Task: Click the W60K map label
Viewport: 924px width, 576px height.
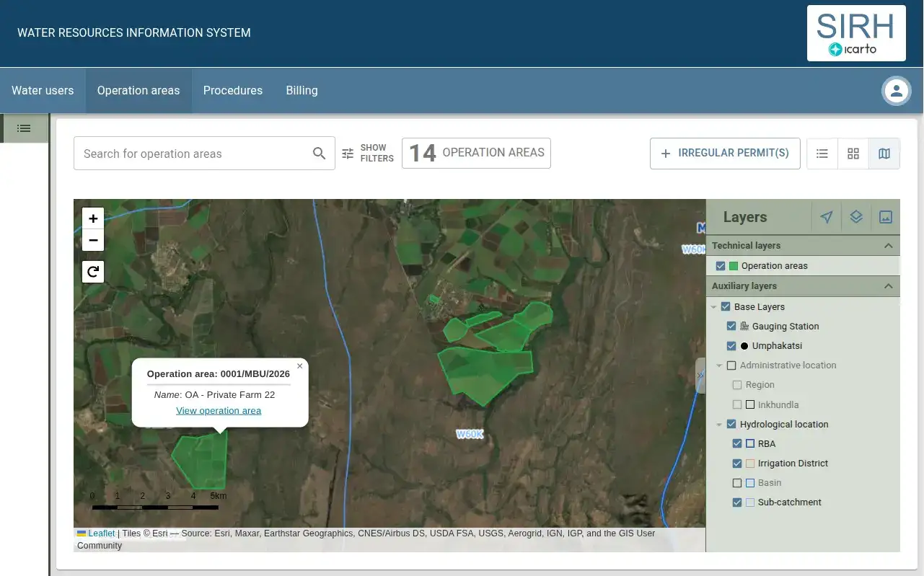Action: click(x=470, y=435)
